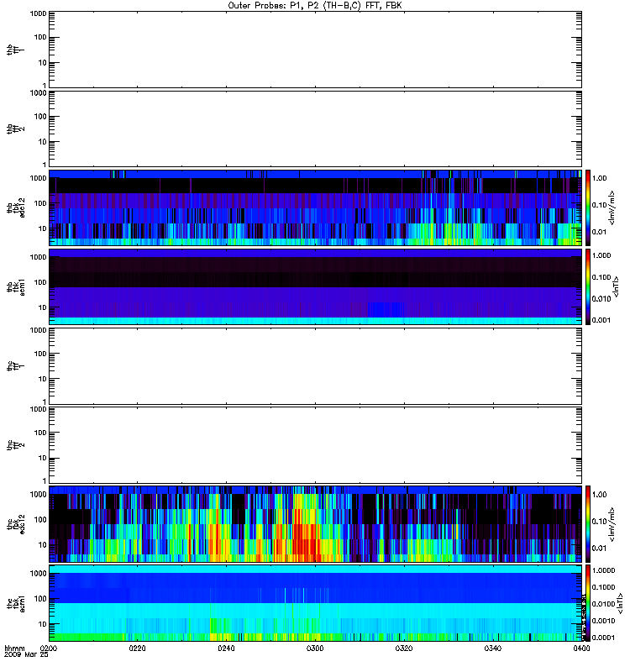630x672 pixels.
Task: Click the '0.01' value on thb edc12 color bar
Action: coord(600,232)
